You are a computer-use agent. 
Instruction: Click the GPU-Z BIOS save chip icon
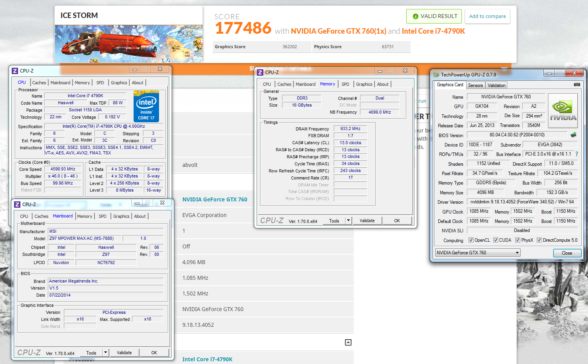pos(574,135)
